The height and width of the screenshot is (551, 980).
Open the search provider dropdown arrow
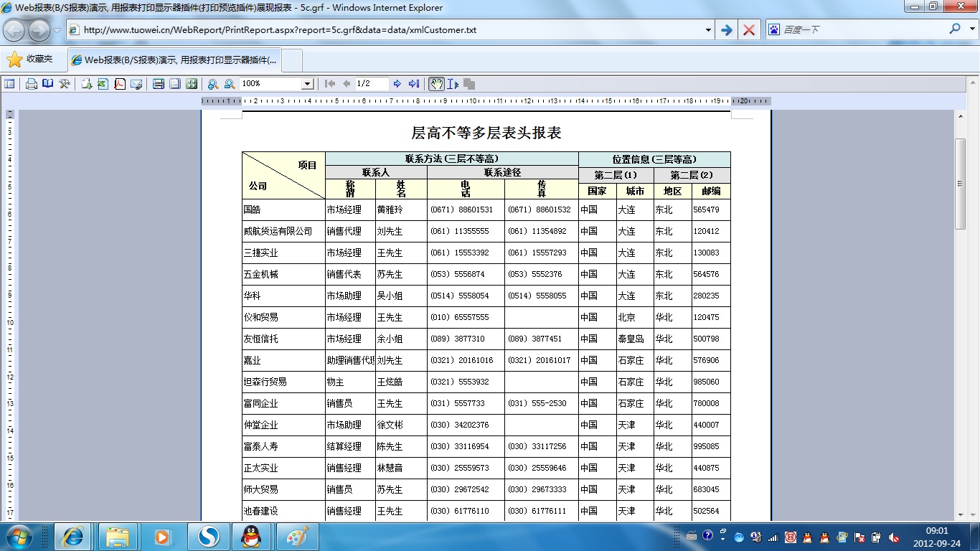point(971,29)
